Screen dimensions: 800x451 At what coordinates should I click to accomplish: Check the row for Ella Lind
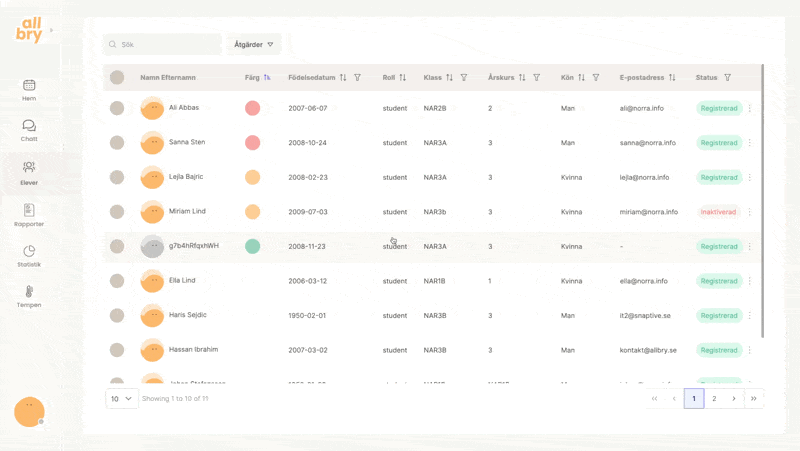[117, 281]
